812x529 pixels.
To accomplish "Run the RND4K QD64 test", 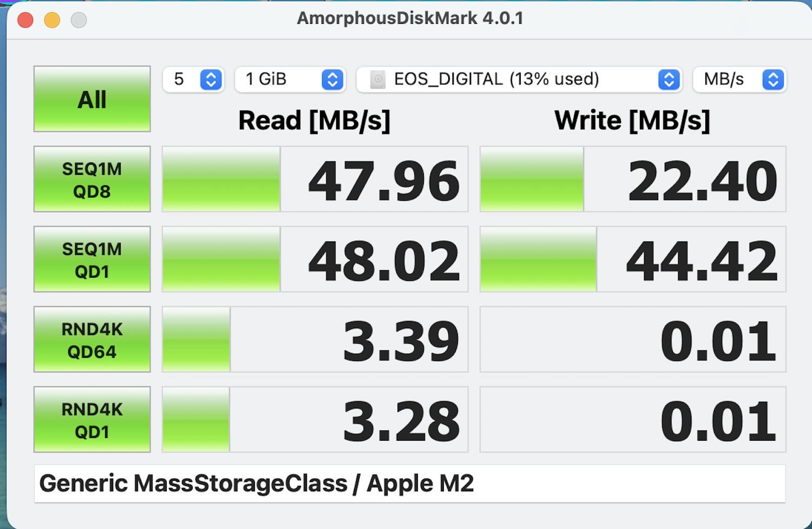I will [92, 339].
